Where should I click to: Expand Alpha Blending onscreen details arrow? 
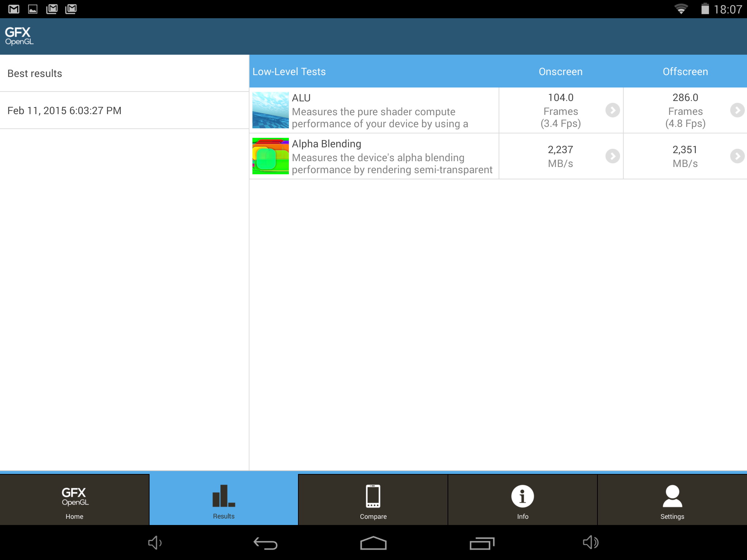[613, 156]
